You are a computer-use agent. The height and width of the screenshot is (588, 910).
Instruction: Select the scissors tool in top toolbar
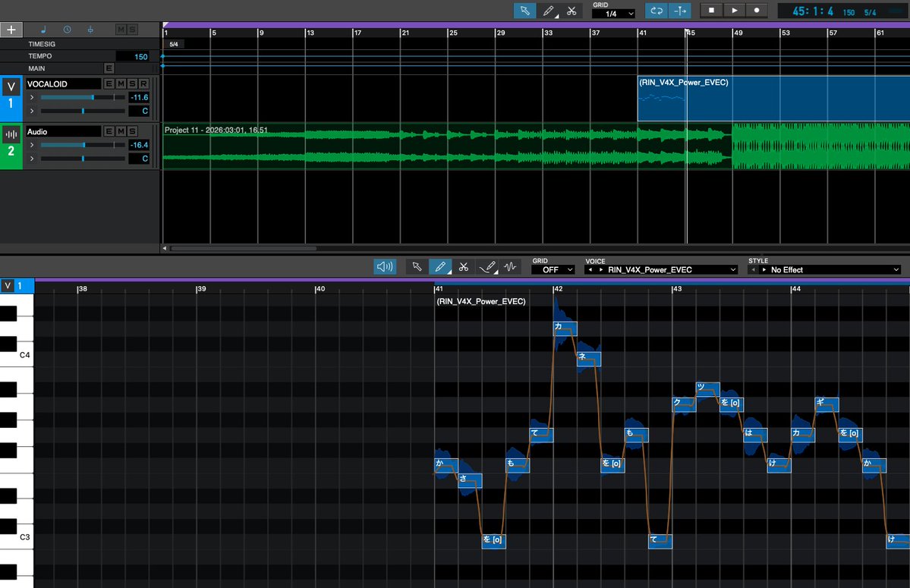click(572, 11)
